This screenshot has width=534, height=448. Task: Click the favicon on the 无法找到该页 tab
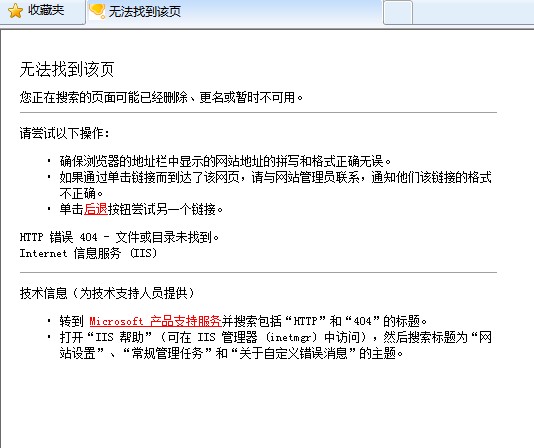click(x=97, y=11)
